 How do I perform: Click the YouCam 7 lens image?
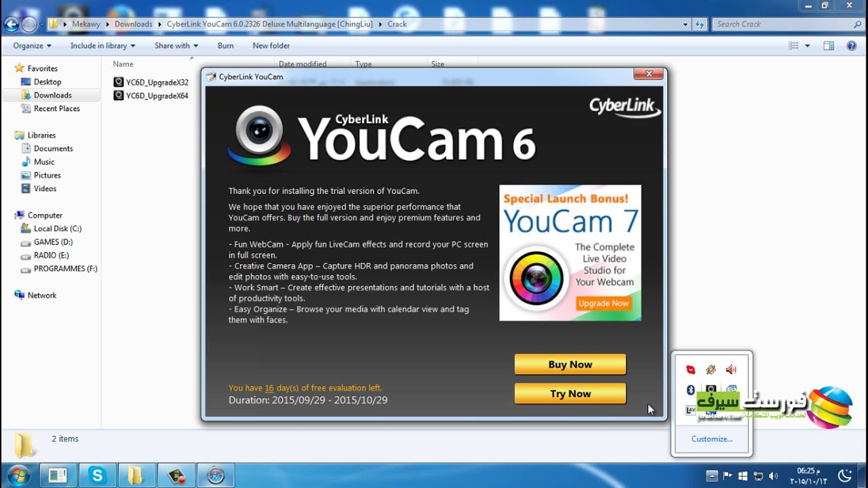[x=536, y=278]
